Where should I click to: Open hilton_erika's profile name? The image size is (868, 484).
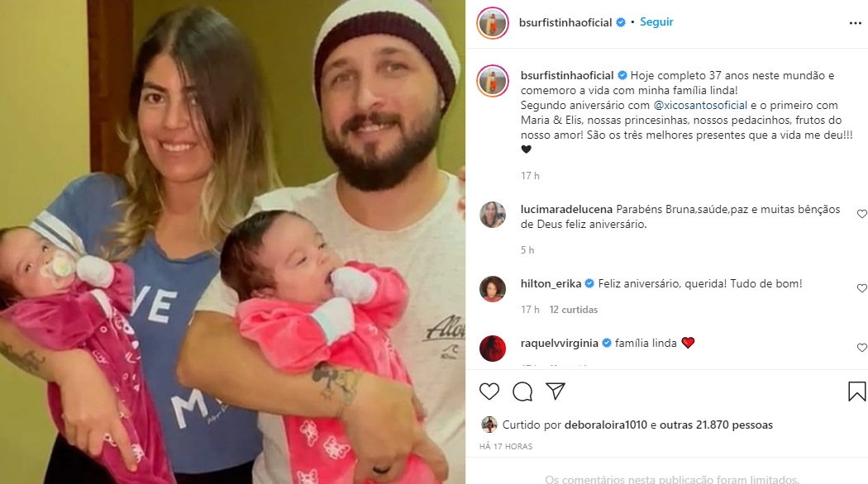[x=551, y=283]
